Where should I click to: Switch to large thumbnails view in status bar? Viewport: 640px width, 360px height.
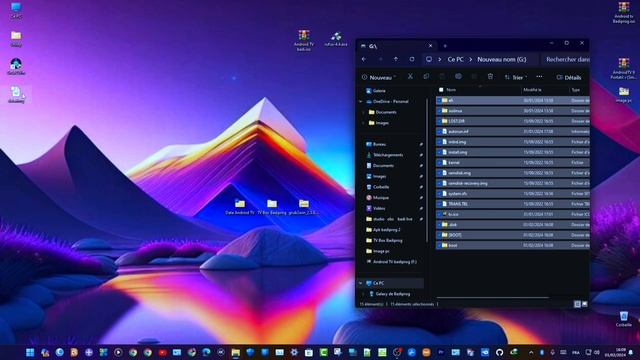coord(584,304)
